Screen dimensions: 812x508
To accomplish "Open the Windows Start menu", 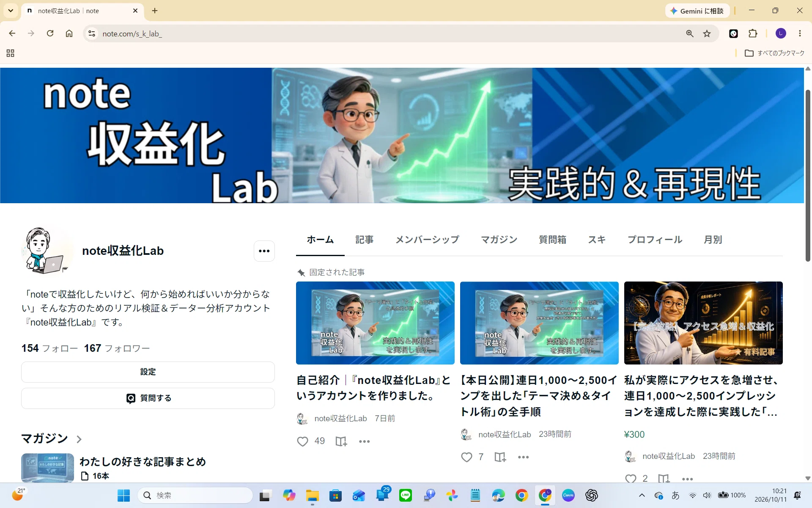I will pyautogui.click(x=123, y=495).
